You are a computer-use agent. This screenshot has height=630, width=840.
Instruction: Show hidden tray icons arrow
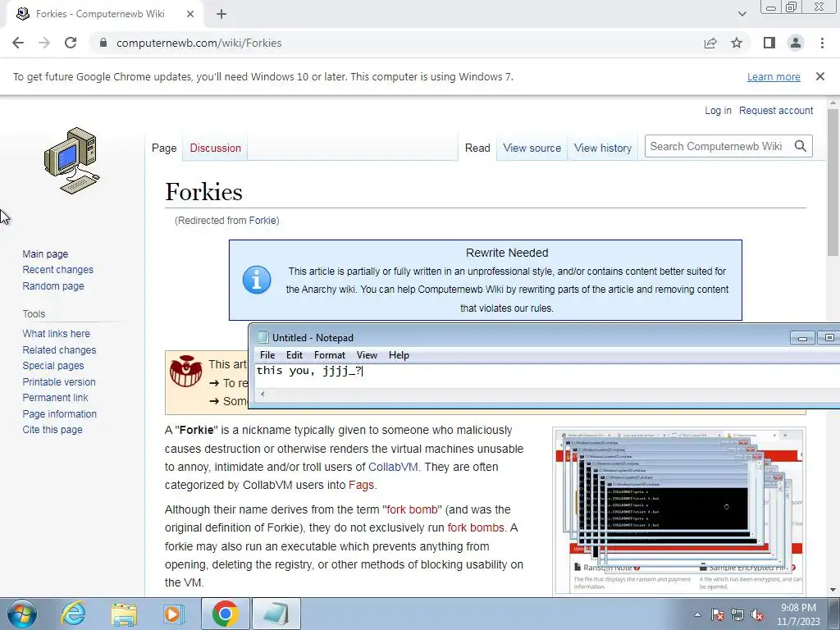697,614
